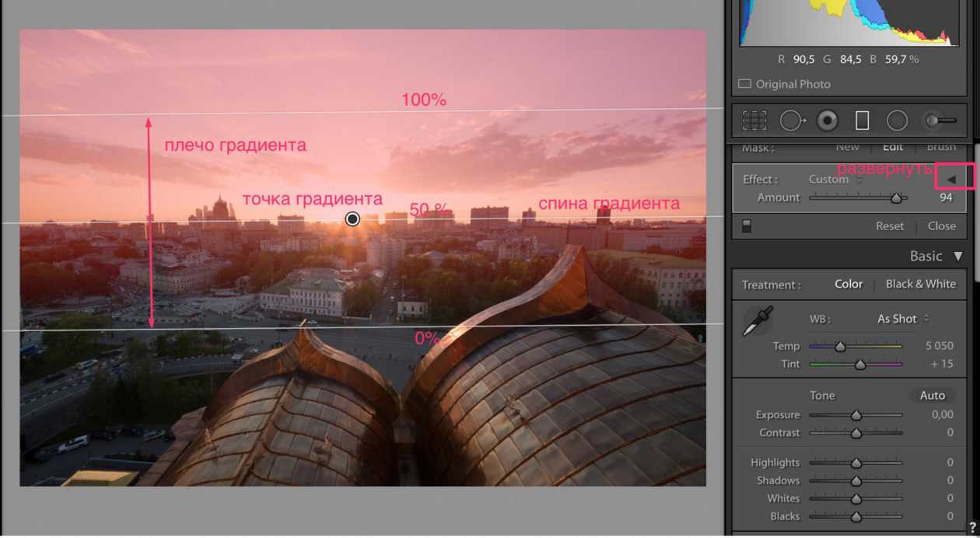Image resolution: width=980 pixels, height=538 pixels.
Task: Switch the mask mode to New
Action: (x=847, y=146)
